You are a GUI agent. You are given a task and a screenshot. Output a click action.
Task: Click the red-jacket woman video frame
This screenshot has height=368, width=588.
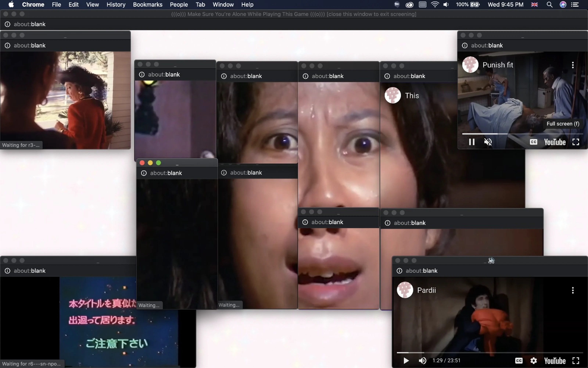click(65, 100)
